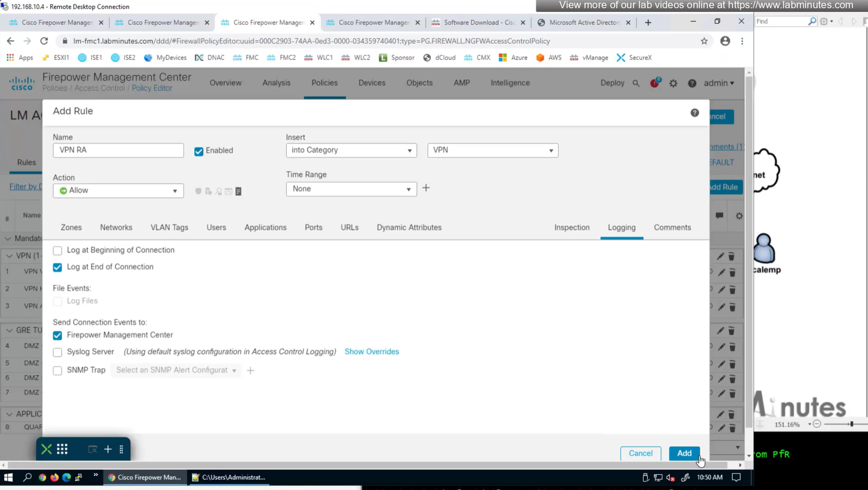Open the settings gear in FMC header
The image size is (868, 490).
click(x=673, y=83)
